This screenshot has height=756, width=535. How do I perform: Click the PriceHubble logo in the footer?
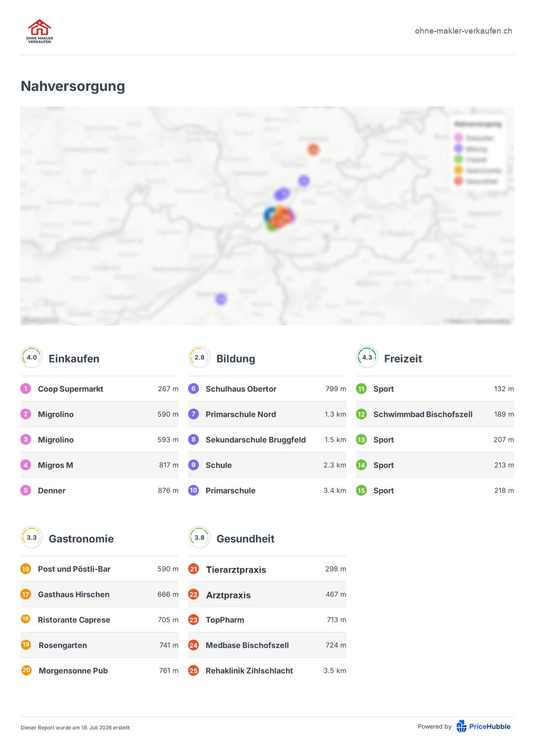[483, 726]
